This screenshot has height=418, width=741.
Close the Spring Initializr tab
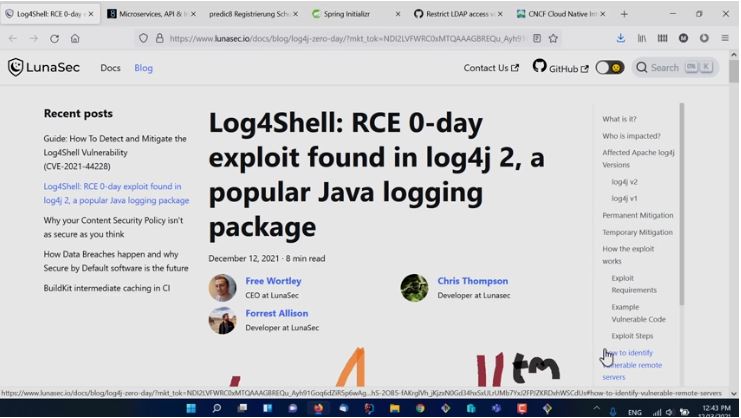coord(398,14)
